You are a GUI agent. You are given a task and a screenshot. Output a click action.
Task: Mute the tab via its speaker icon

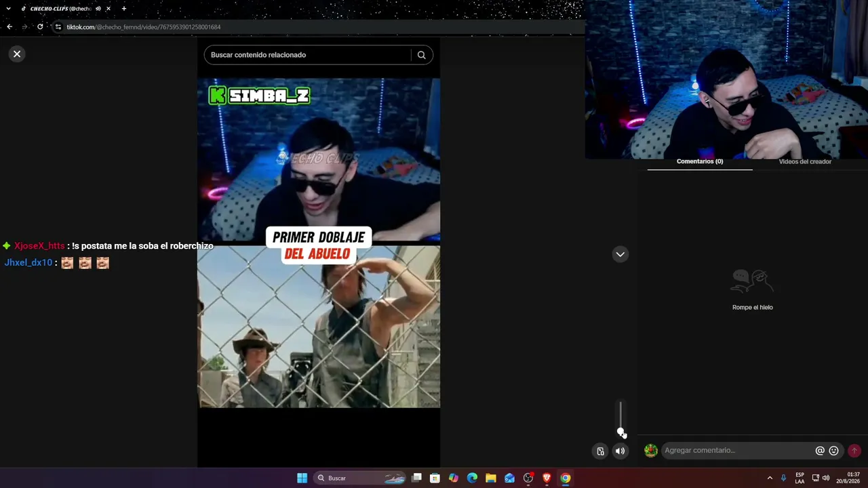click(98, 9)
